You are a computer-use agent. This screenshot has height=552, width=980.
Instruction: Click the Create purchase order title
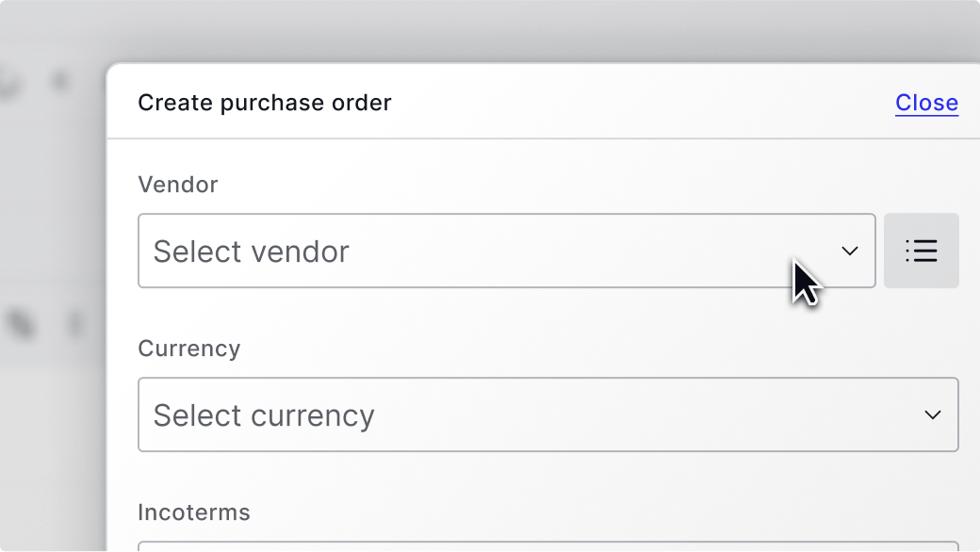point(265,103)
